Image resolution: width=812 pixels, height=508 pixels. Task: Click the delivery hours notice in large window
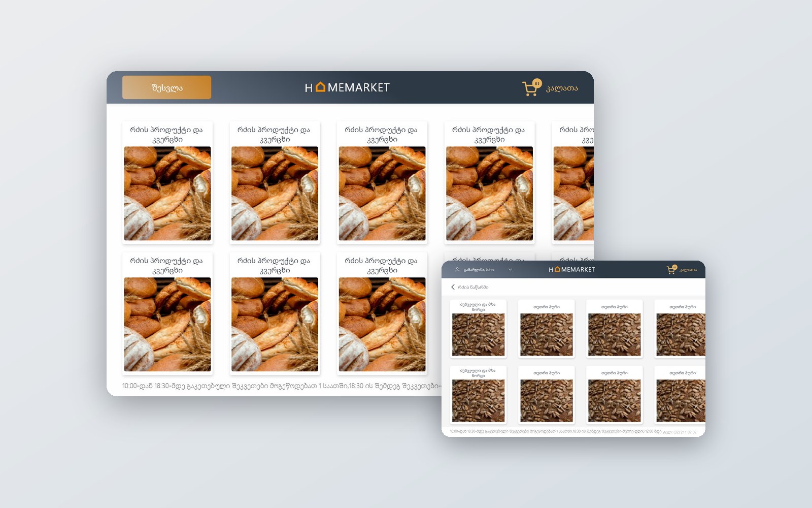(282, 386)
